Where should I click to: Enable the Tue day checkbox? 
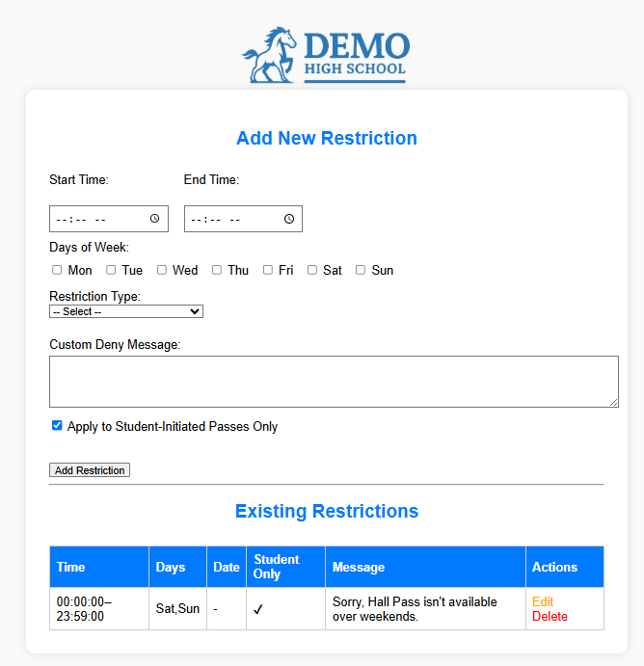pos(111,270)
